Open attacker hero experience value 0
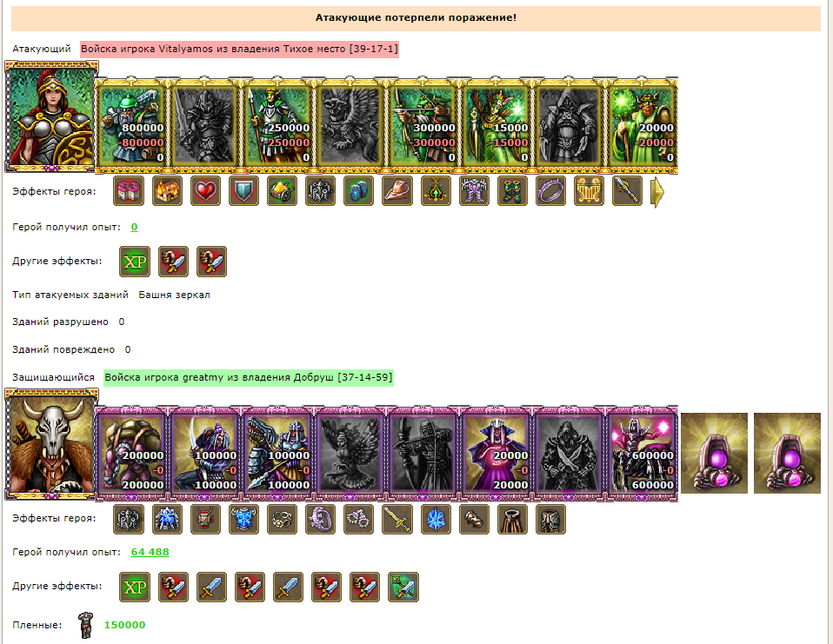The image size is (833, 644). [135, 227]
